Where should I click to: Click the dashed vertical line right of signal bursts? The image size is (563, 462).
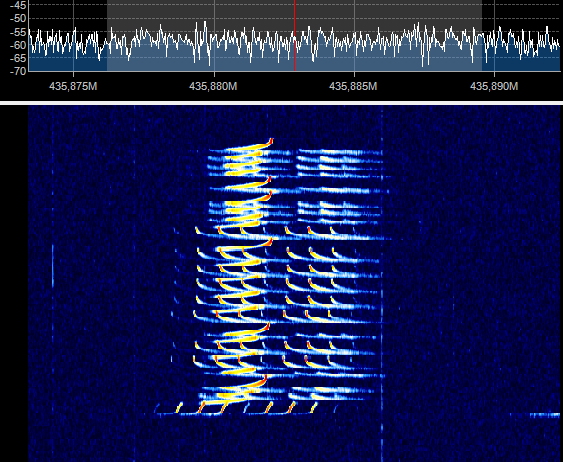(x=382, y=284)
